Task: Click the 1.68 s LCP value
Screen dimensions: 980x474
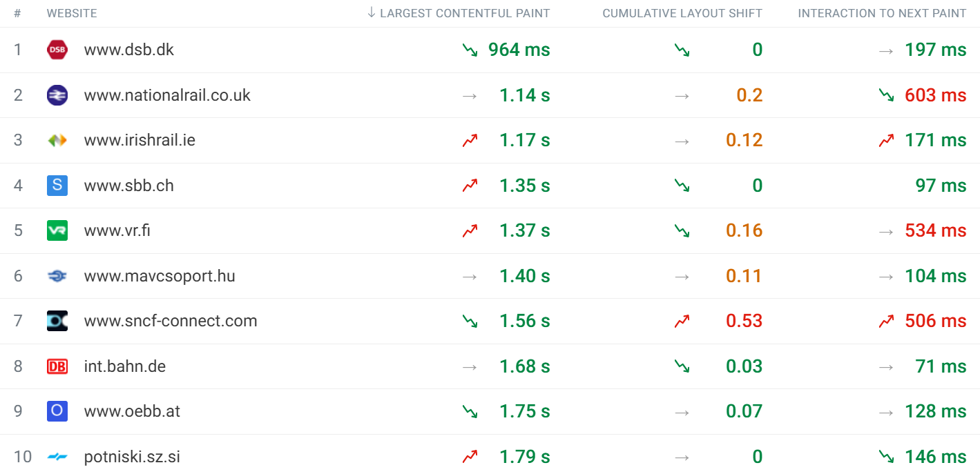Action: point(525,366)
